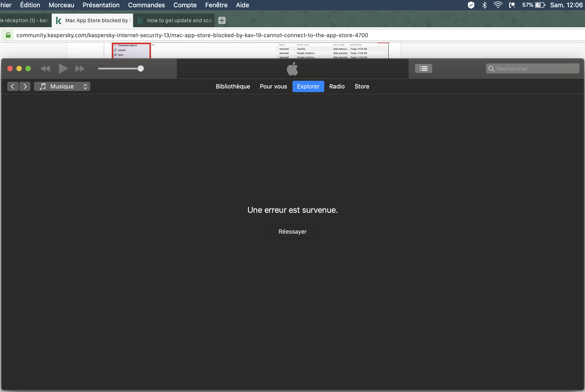
Task: Switch to the Bibliothèque tab
Action: 233,86
